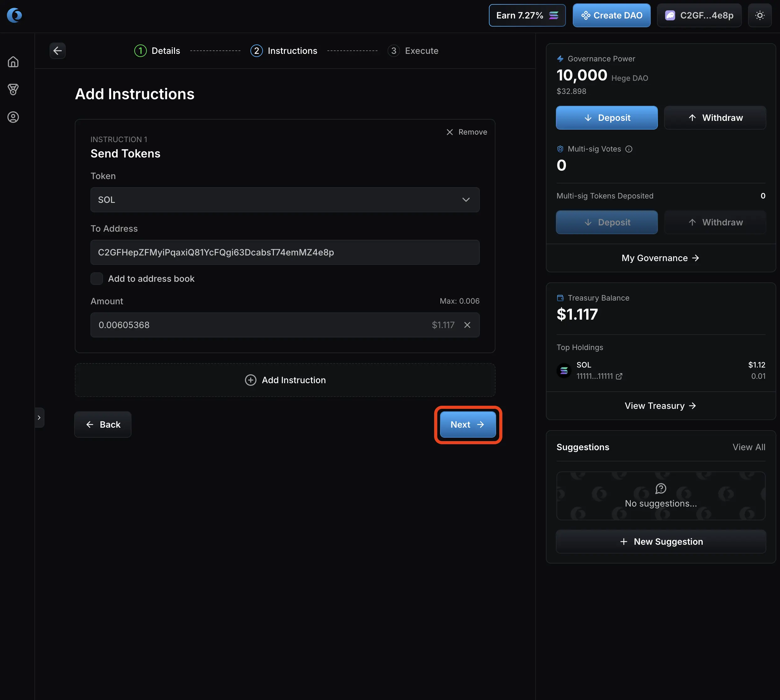This screenshot has height=700, width=780.
Task: Open wallet menu C2GF...4e8p
Action: point(699,15)
